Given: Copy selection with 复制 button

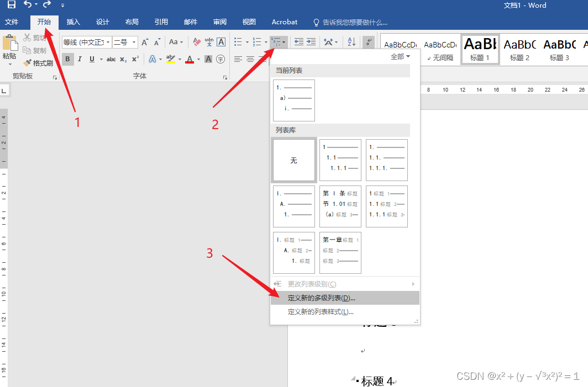Looking at the screenshot, I should point(34,50).
